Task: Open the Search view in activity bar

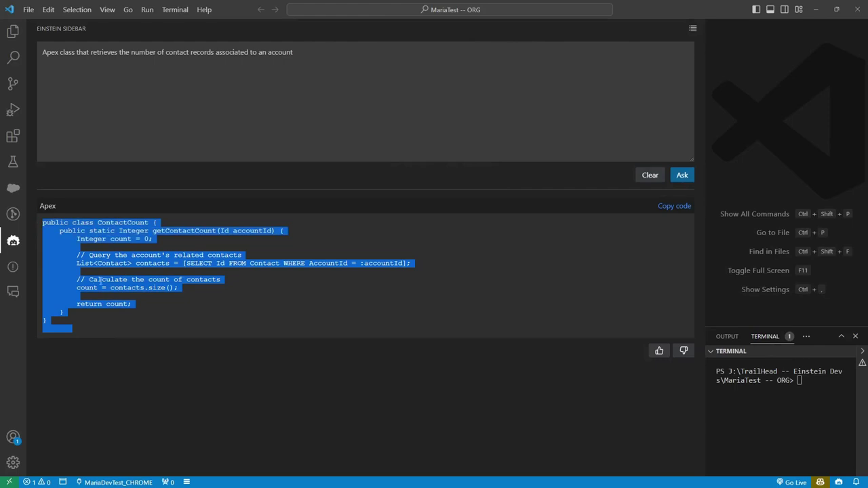Action: tap(13, 58)
